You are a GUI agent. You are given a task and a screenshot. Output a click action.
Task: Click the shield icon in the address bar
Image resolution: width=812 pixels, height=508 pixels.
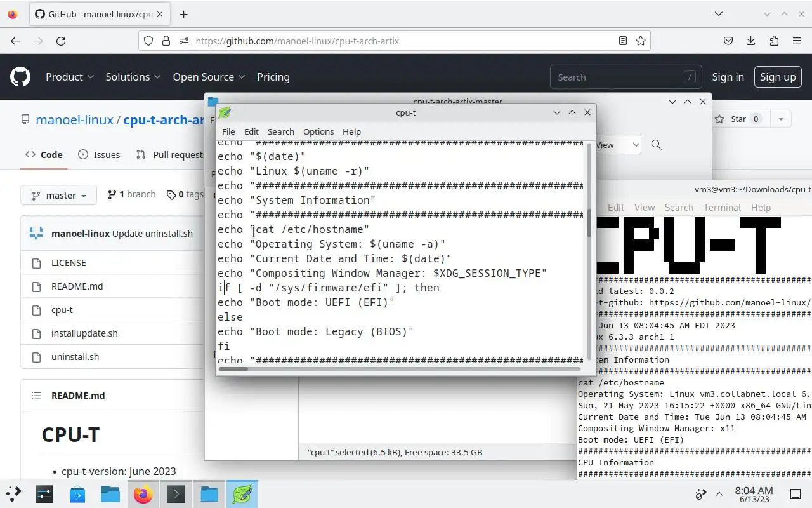(148, 41)
